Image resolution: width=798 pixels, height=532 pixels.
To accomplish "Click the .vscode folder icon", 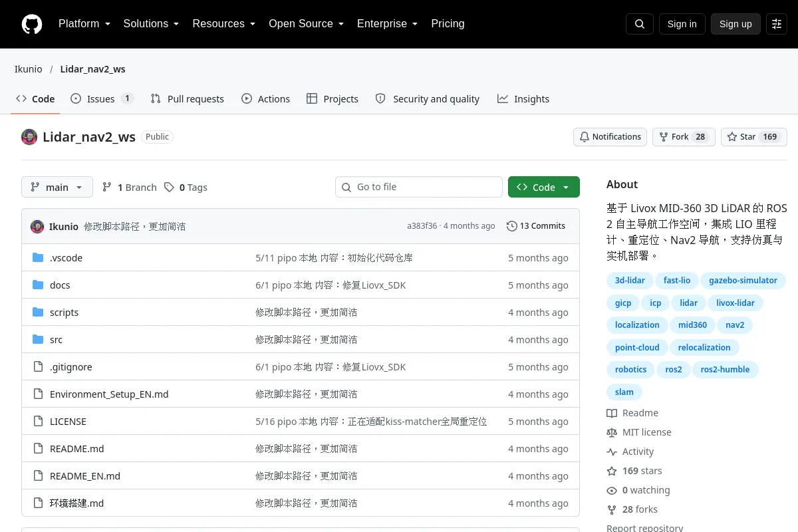I will click(x=38, y=257).
